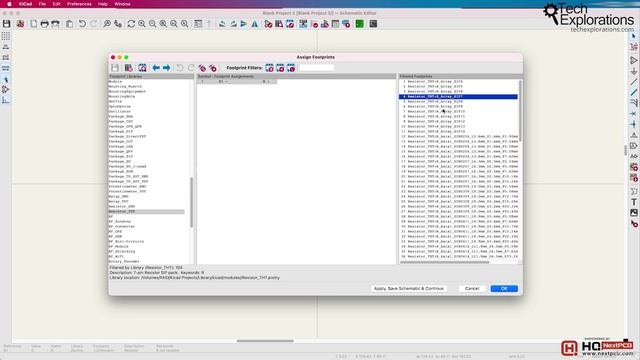
Task: Rotate counterclockwise icon in main toolbar
Action: pyautogui.click(x=222, y=24)
